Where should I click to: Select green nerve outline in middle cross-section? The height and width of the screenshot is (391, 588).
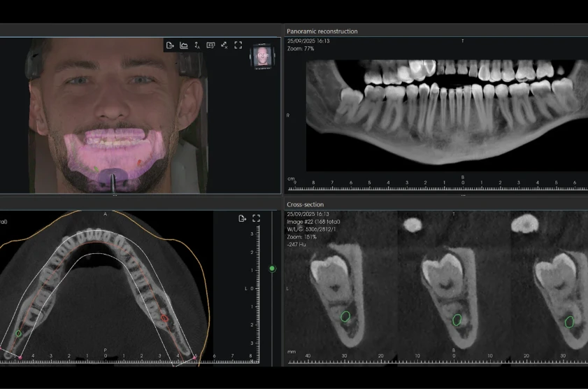[457, 320]
